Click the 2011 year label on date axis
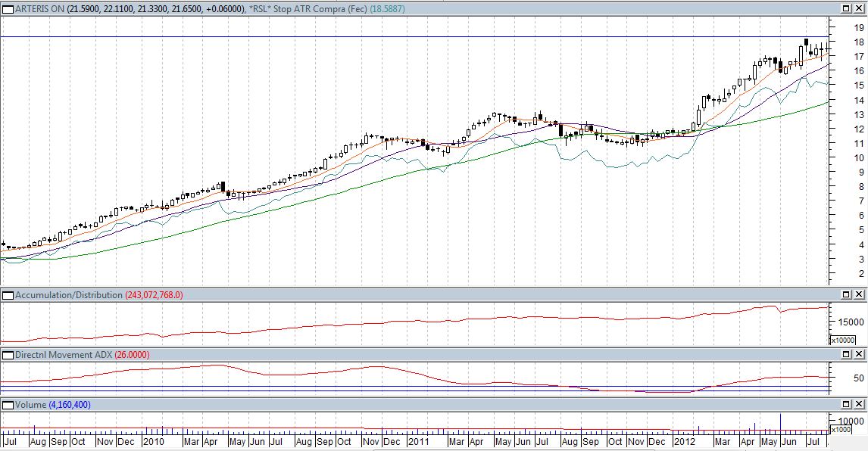 coord(419,441)
